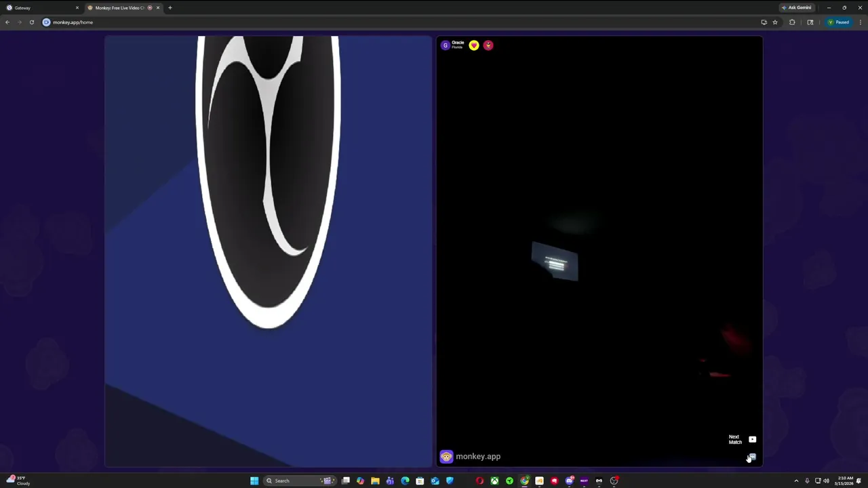Open the tab search side panel icon
Screen dimensions: 868x488
pos(810,22)
